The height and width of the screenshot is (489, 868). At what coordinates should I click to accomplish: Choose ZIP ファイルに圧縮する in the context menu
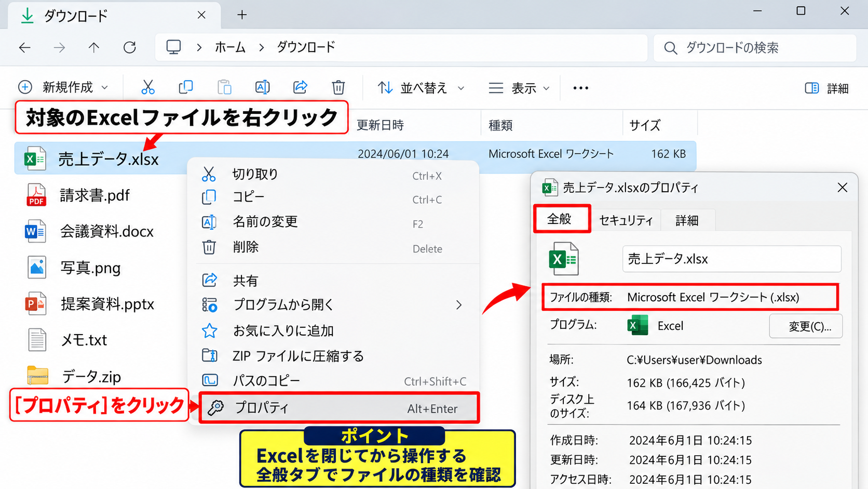click(332, 356)
